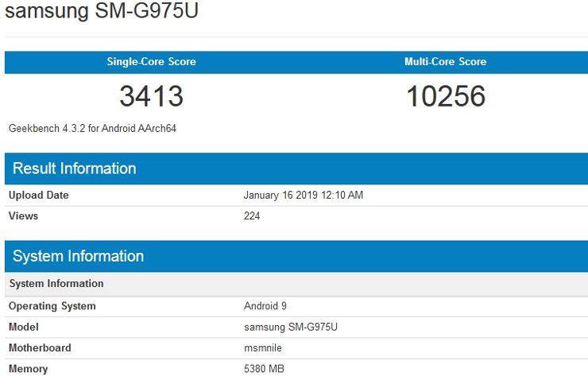Click the single-core score value 3413
588x384 pixels.
pyautogui.click(x=151, y=96)
